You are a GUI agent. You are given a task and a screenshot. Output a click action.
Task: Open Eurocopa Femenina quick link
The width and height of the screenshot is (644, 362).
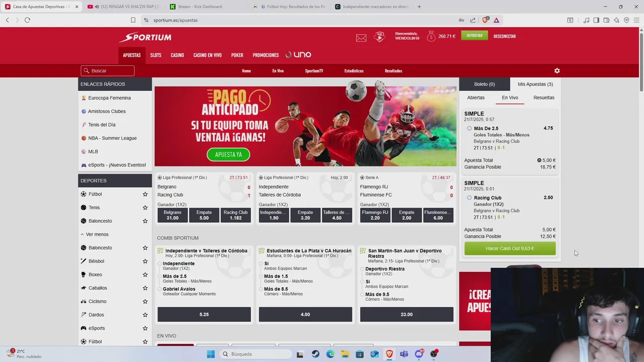click(109, 98)
